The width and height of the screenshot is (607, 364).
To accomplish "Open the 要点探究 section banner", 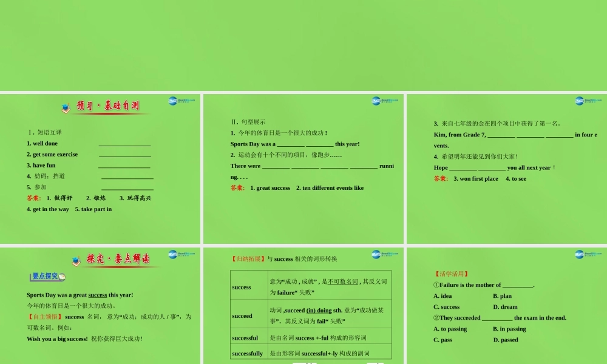I will click(x=47, y=276).
